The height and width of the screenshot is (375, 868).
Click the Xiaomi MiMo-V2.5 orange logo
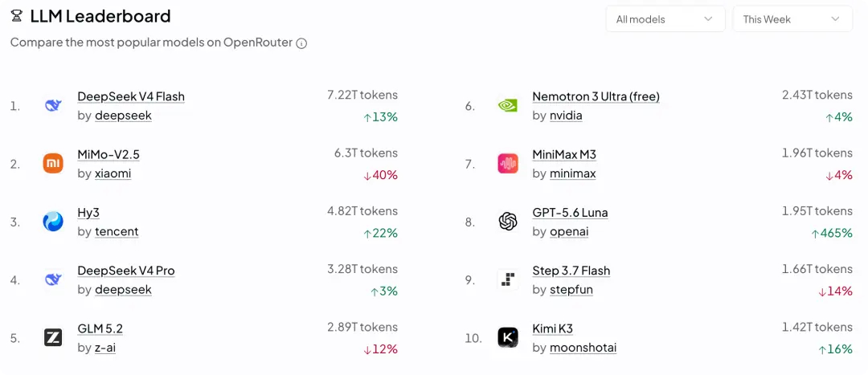[x=53, y=164]
